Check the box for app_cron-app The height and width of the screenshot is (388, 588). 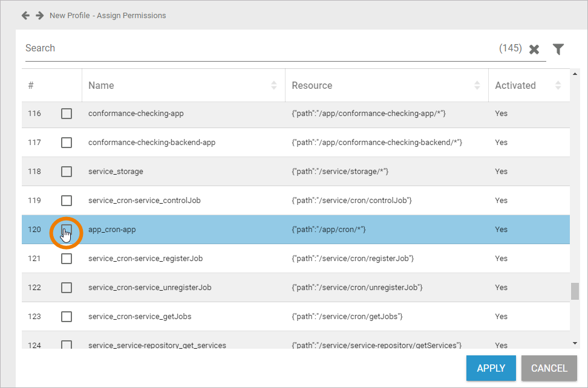67,230
